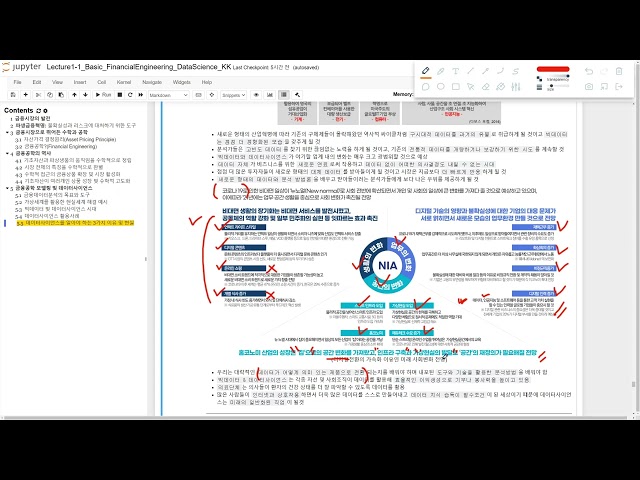
Task: Select the curved line annotation tool
Action: (x=500, y=71)
